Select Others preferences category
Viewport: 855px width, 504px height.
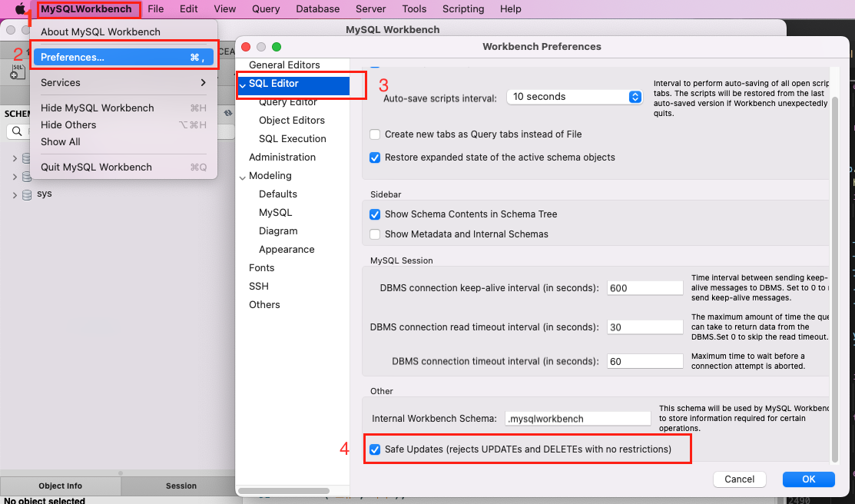point(264,304)
